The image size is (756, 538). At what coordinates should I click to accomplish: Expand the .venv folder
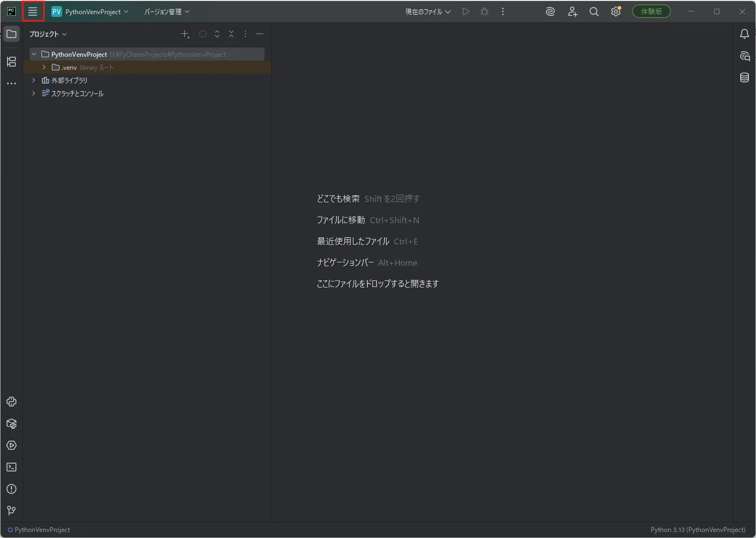(44, 67)
